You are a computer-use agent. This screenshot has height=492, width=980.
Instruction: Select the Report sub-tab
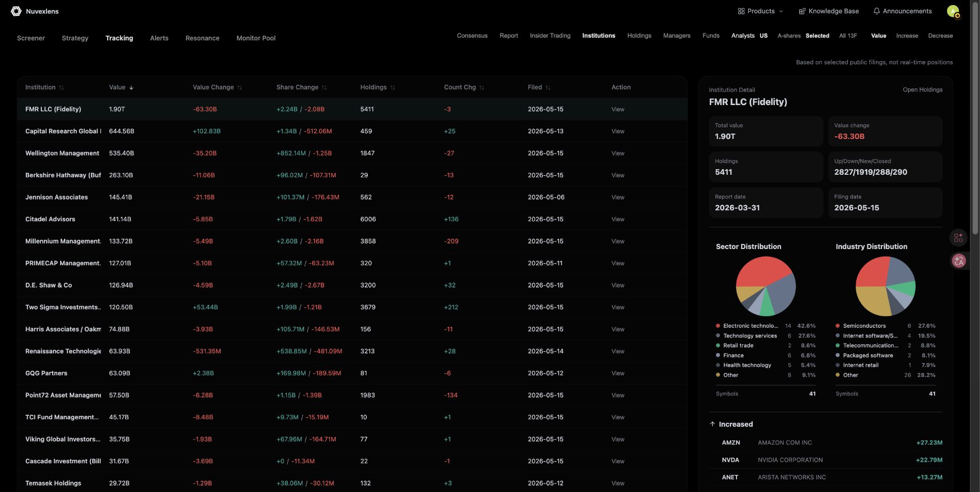[509, 36]
